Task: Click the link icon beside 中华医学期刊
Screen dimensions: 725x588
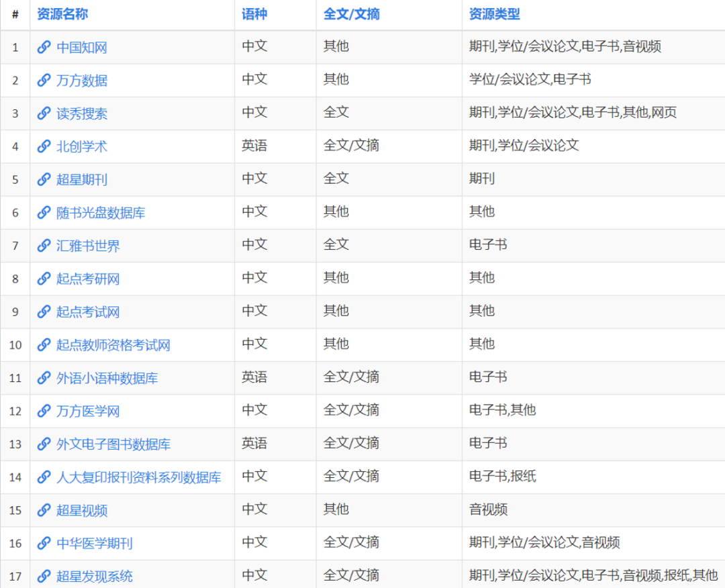Action: (44, 543)
